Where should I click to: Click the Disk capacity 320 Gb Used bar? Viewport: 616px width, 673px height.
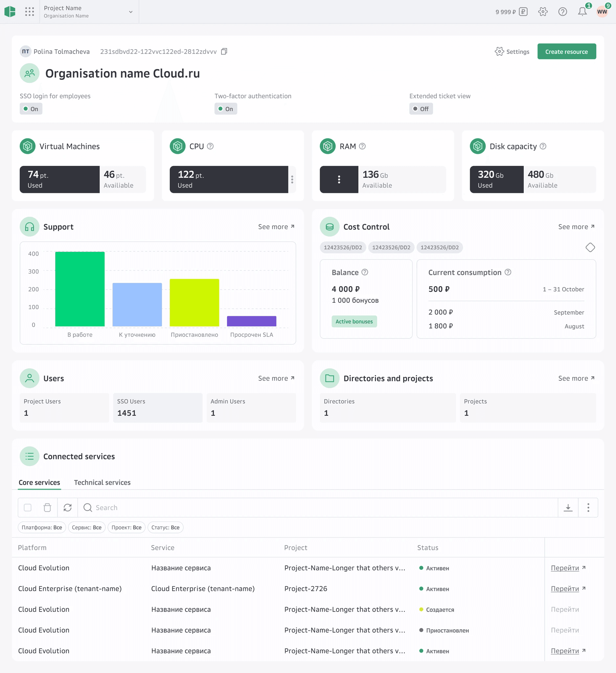pos(496,180)
